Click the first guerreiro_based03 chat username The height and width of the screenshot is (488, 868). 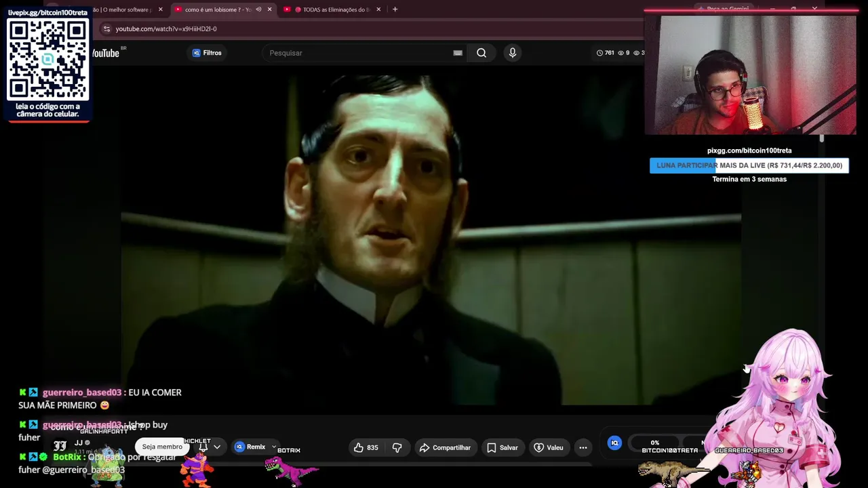click(x=82, y=392)
